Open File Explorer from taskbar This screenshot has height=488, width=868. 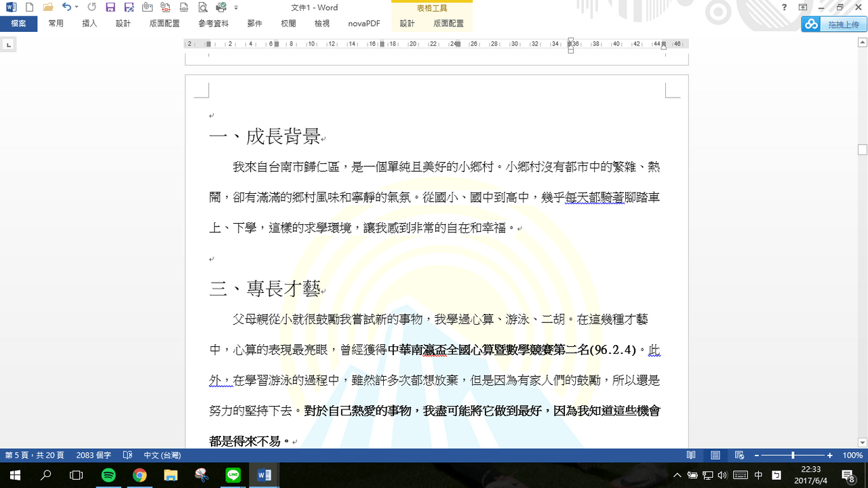click(x=170, y=475)
